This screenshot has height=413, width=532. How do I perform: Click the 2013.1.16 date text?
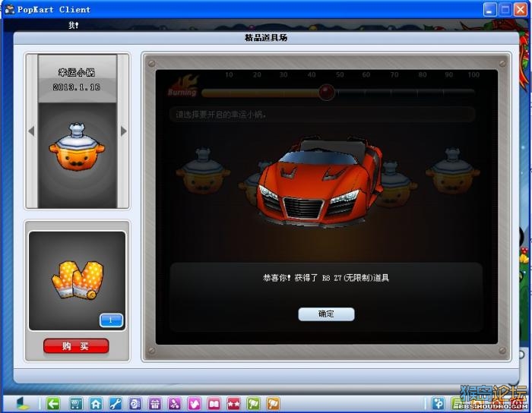click(77, 87)
